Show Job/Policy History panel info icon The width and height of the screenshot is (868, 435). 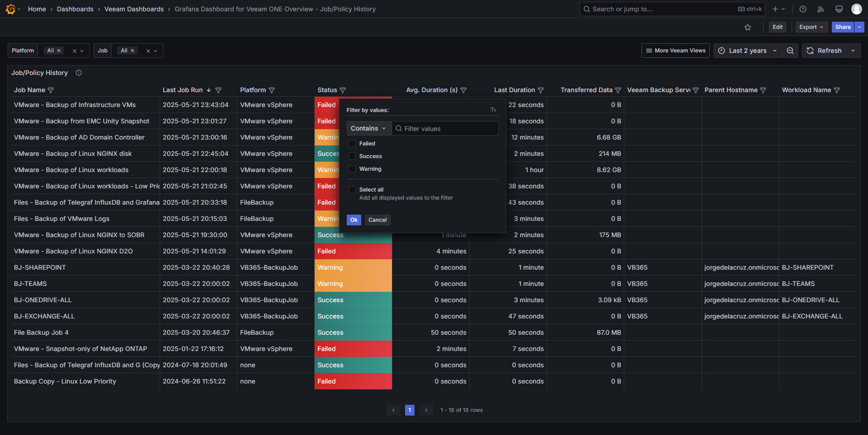click(79, 73)
